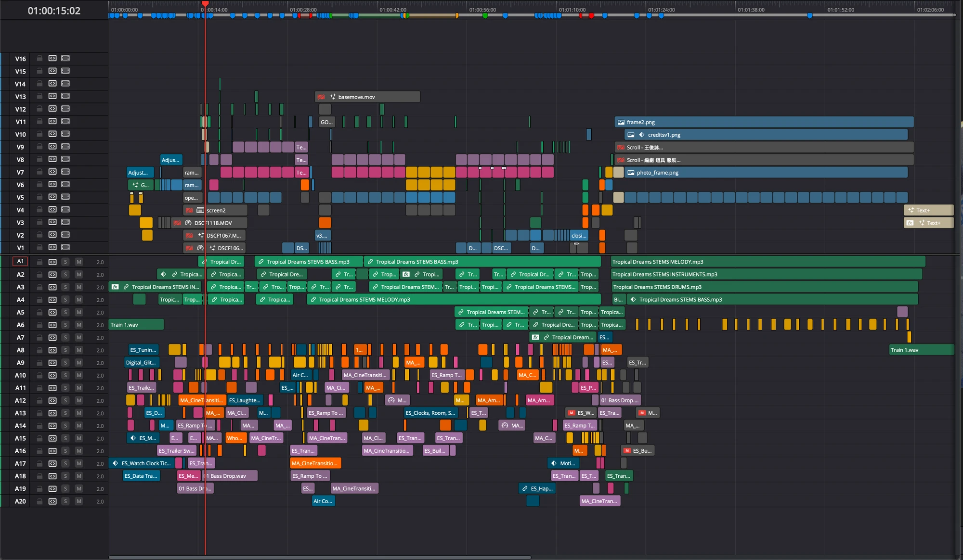Select the 01 Bass Drop.wav clip on A18

230,476
